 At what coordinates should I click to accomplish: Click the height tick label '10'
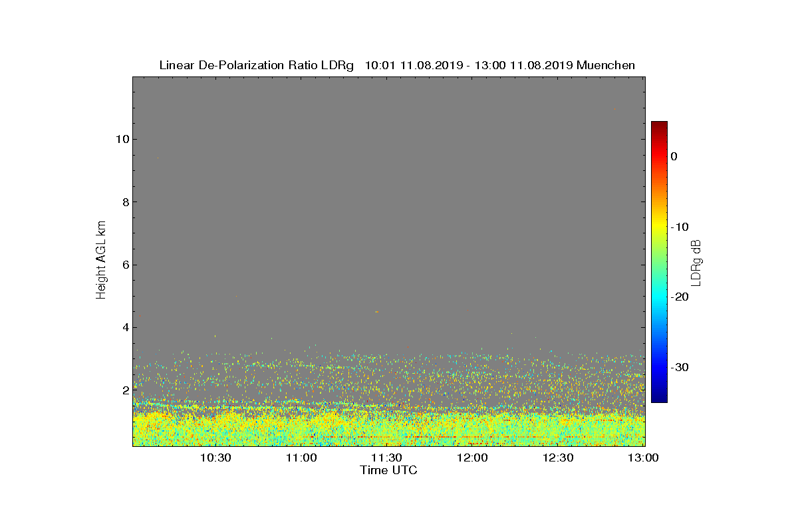(121, 139)
